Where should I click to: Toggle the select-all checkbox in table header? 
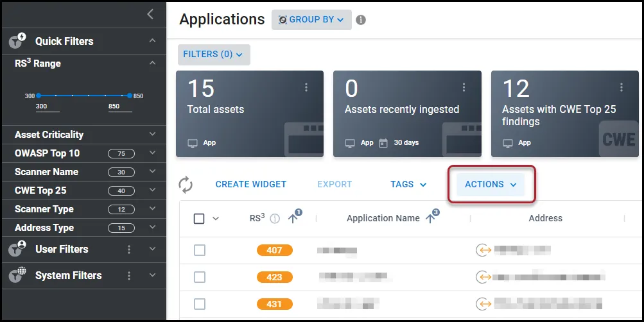tap(199, 219)
